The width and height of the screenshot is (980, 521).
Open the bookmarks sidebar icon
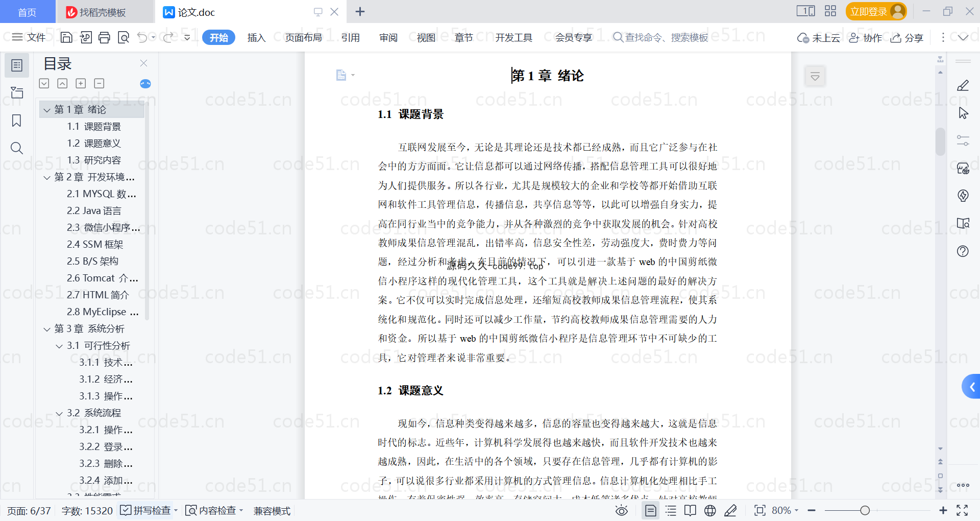[x=17, y=121]
